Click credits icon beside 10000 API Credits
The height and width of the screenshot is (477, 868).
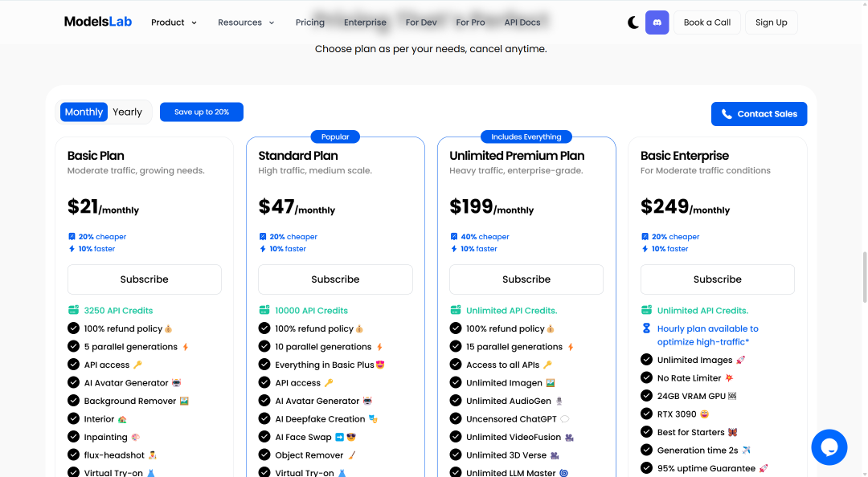[264, 310]
